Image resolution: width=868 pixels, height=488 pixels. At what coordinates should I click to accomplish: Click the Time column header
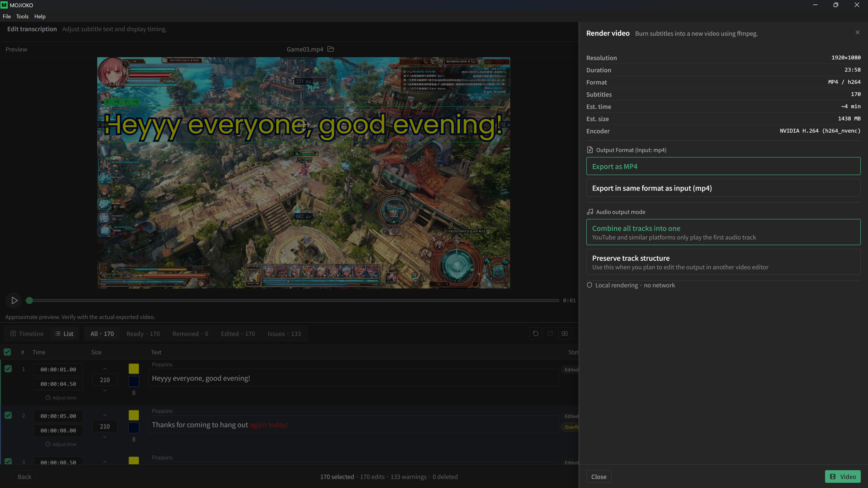coord(39,352)
